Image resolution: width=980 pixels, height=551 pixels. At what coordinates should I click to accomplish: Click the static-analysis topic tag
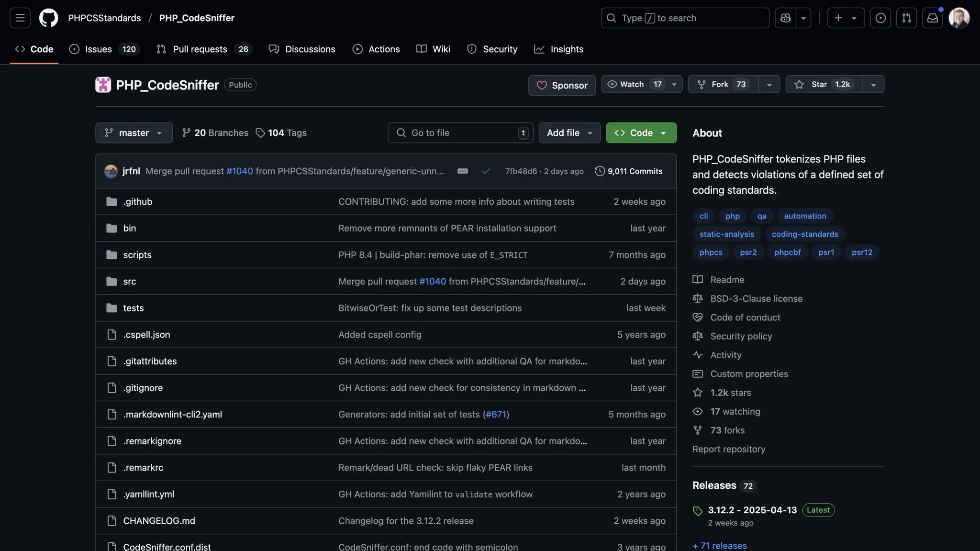pyautogui.click(x=726, y=234)
